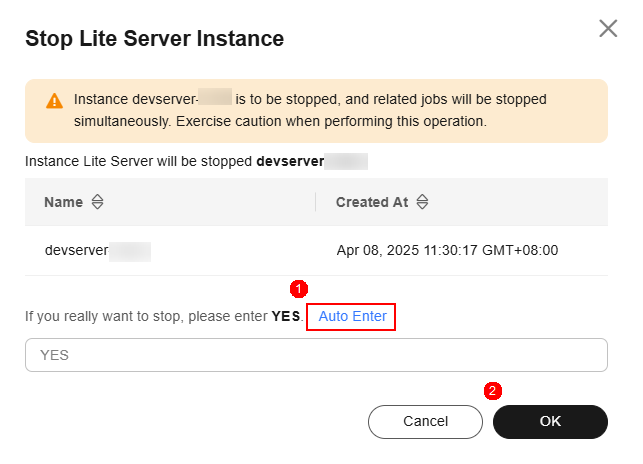
Task: Select the Name column header text
Action: 64,202
